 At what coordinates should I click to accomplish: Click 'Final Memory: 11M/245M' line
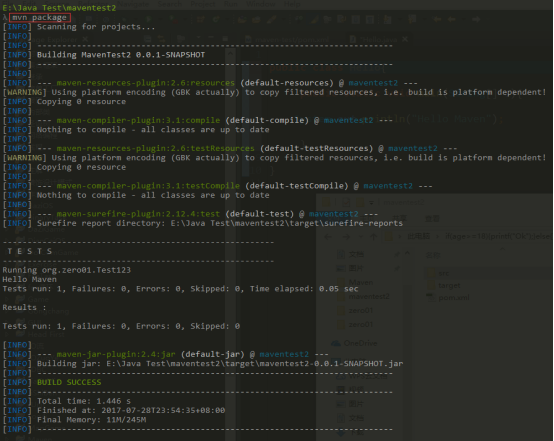point(91,420)
